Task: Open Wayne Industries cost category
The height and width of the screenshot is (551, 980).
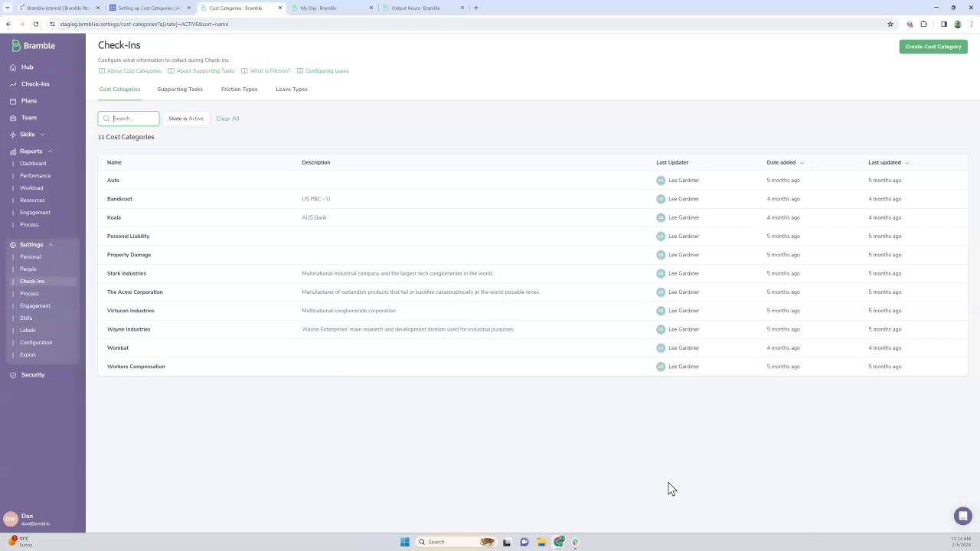Action: (129, 330)
